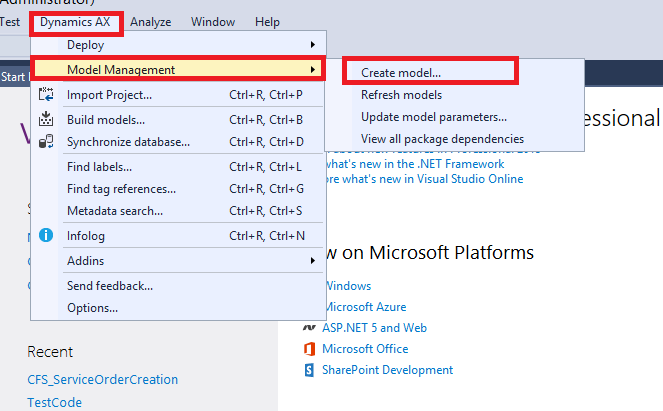
Task: Open the Dynamics AX menu
Action: [x=76, y=22]
